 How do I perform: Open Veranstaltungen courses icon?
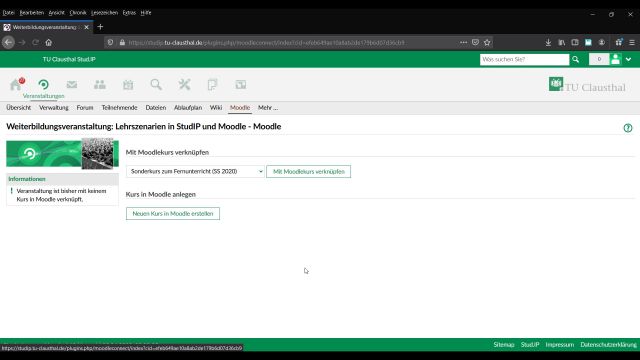(44, 84)
